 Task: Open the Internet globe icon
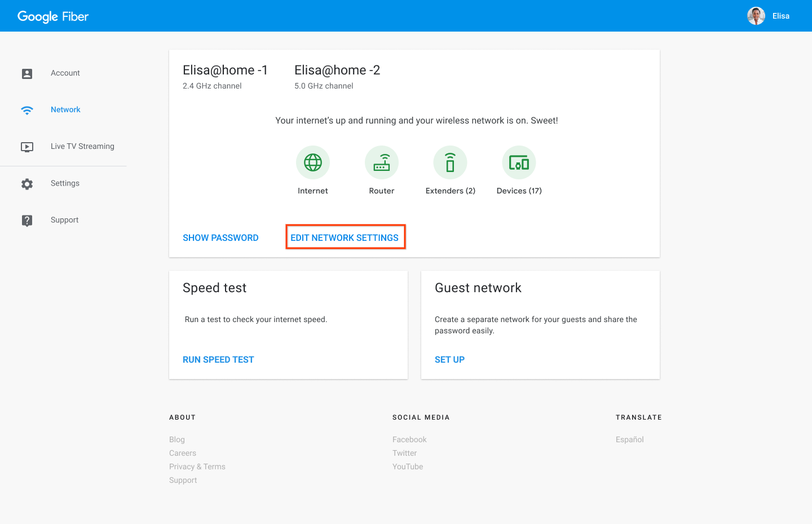click(x=313, y=162)
